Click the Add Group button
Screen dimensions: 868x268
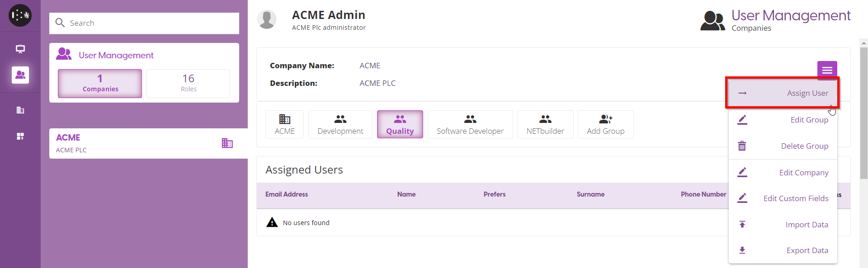pyautogui.click(x=605, y=124)
